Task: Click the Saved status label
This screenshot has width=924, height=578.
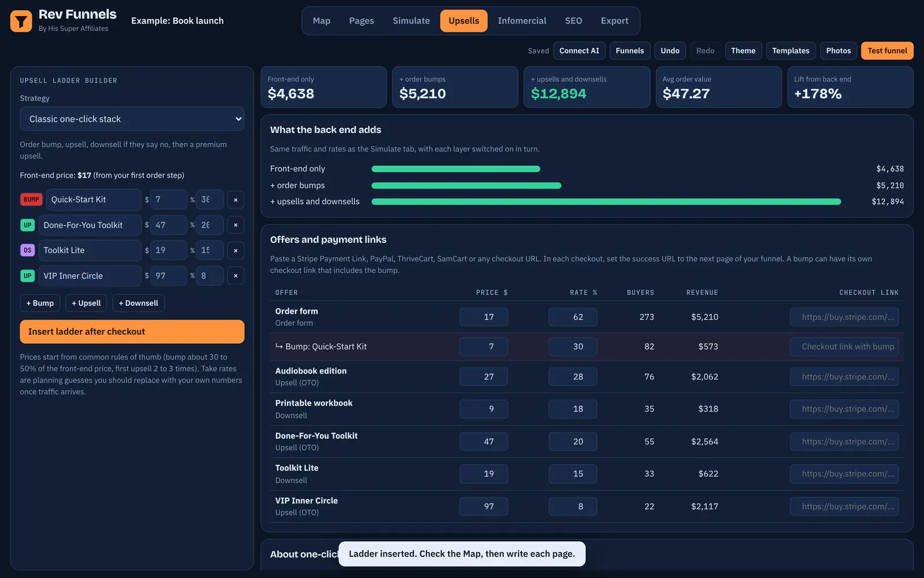Action: coord(538,51)
